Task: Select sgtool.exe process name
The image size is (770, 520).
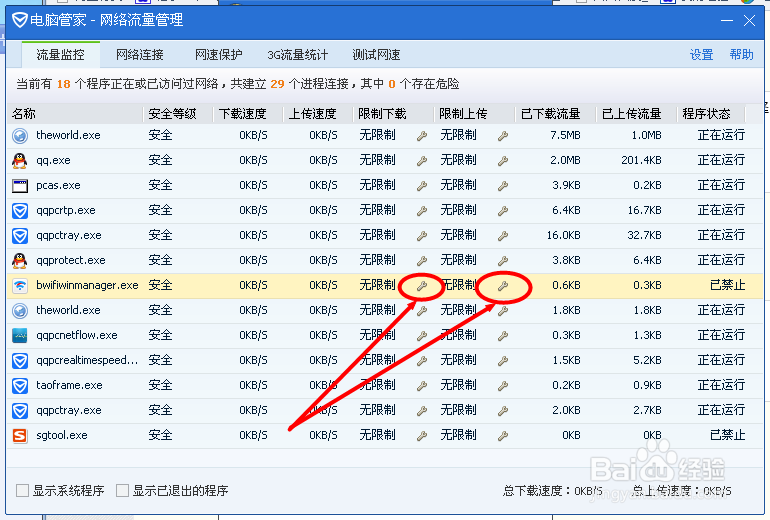Action: pyautogui.click(x=62, y=436)
